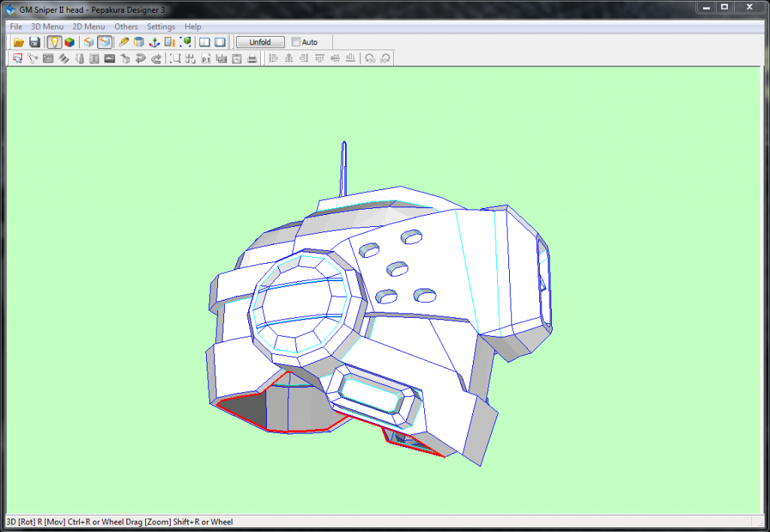Toggle the colored cube texture icon

pyautogui.click(x=70, y=42)
